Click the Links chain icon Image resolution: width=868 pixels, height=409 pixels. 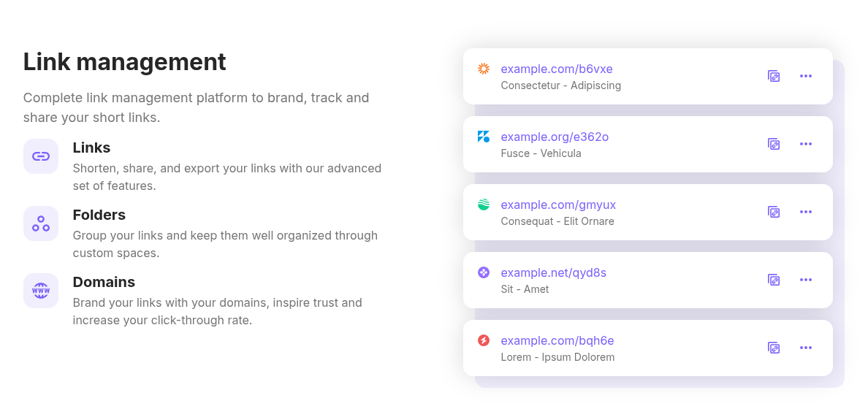coord(41,156)
